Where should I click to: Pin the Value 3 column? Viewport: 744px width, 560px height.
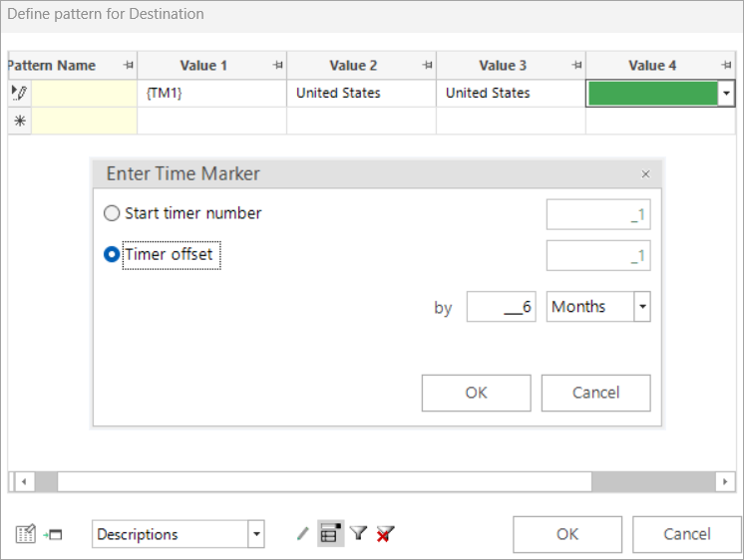(x=577, y=65)
